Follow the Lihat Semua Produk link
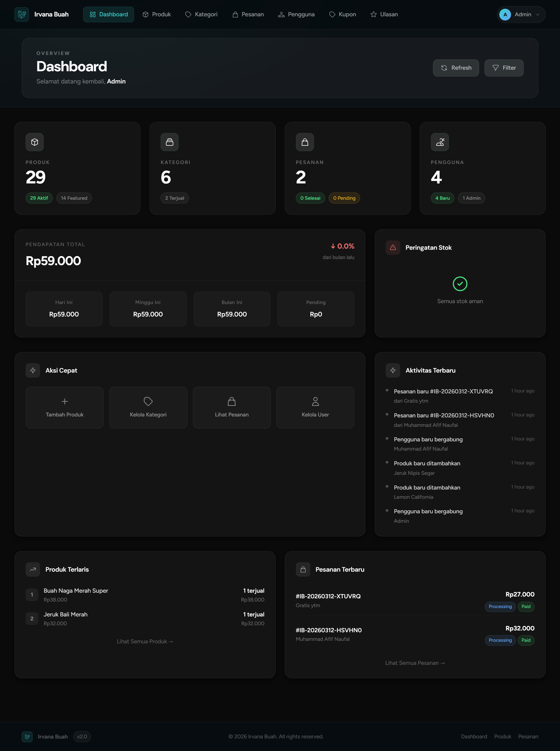The width and height of the screenshot is (560, 751). coord(145,642)
